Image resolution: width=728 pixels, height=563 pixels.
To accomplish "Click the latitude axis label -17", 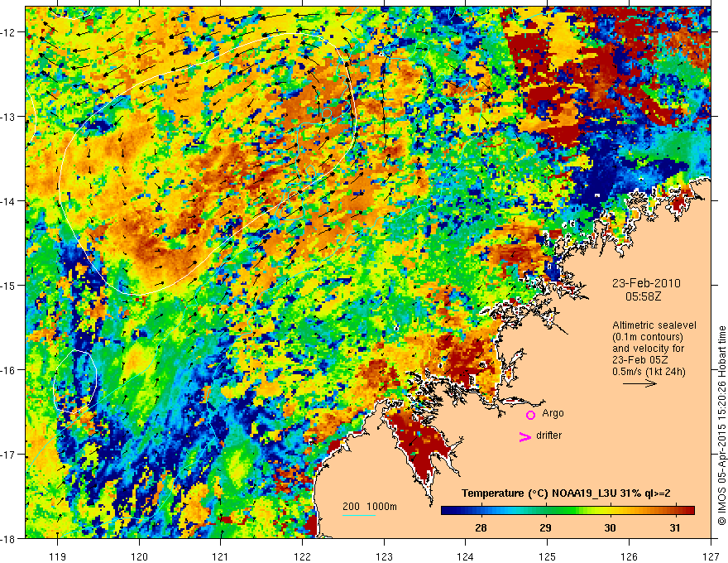I will (x=9, y=455).
